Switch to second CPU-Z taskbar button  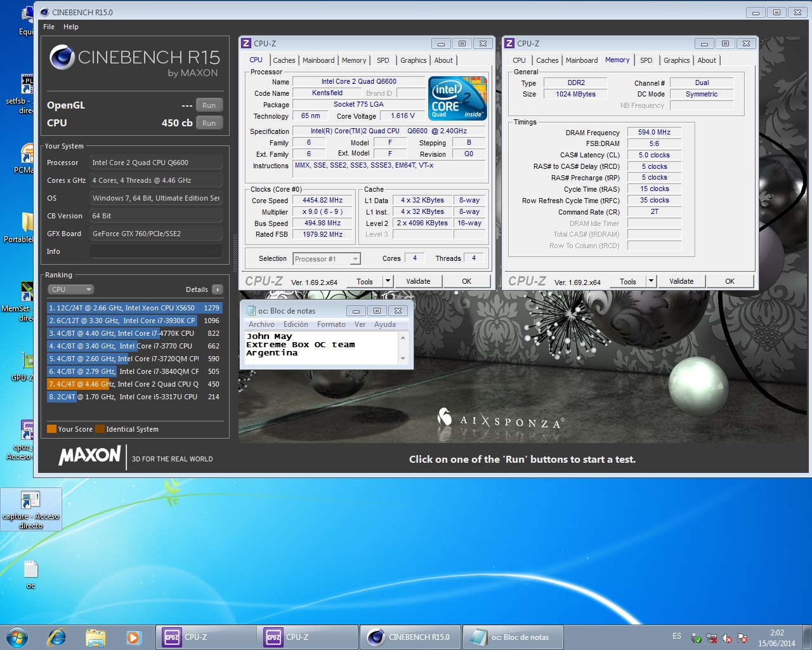[308, 637]
